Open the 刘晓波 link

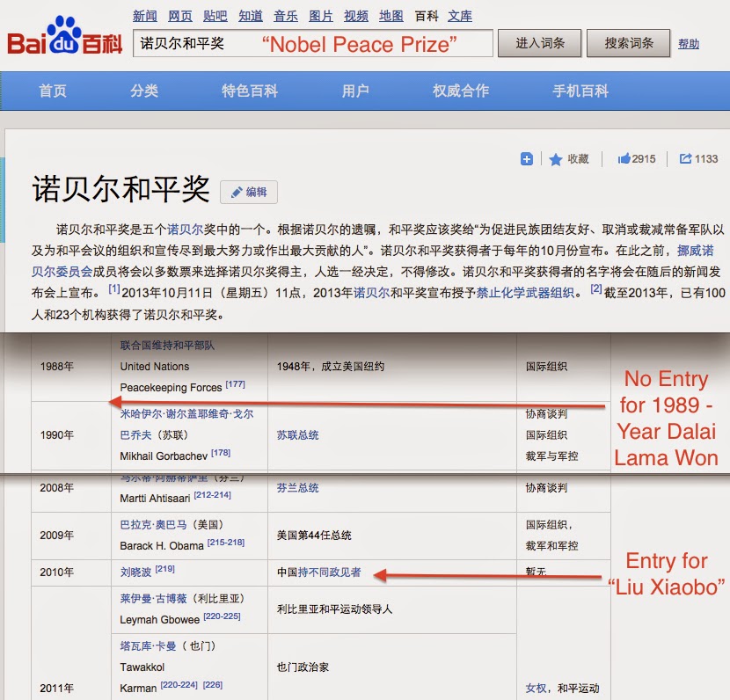pos(135,572)
